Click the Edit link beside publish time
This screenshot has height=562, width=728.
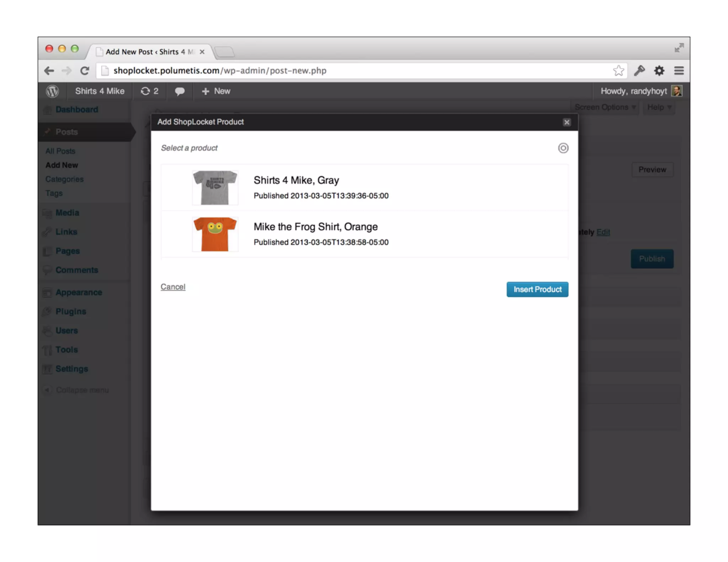click(x=603, y=232)
